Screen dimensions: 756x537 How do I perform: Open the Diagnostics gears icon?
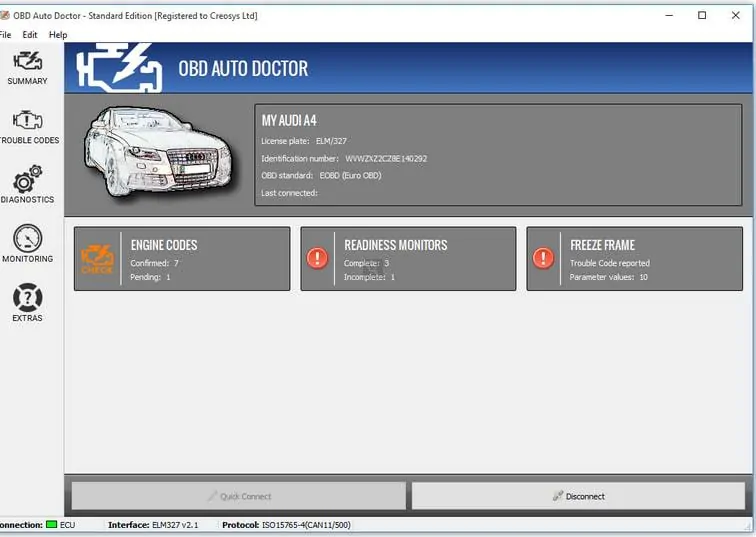click(27, 179)
